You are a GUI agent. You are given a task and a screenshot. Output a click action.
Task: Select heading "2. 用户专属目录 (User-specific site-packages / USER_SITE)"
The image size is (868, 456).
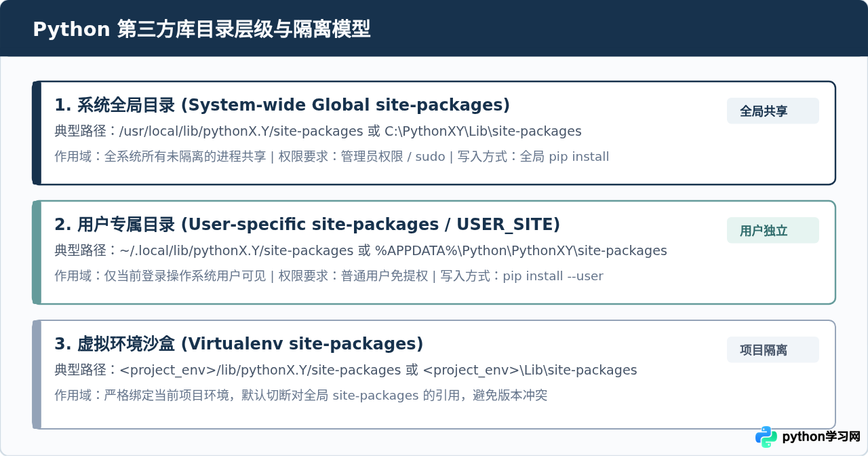coord(307,225)
